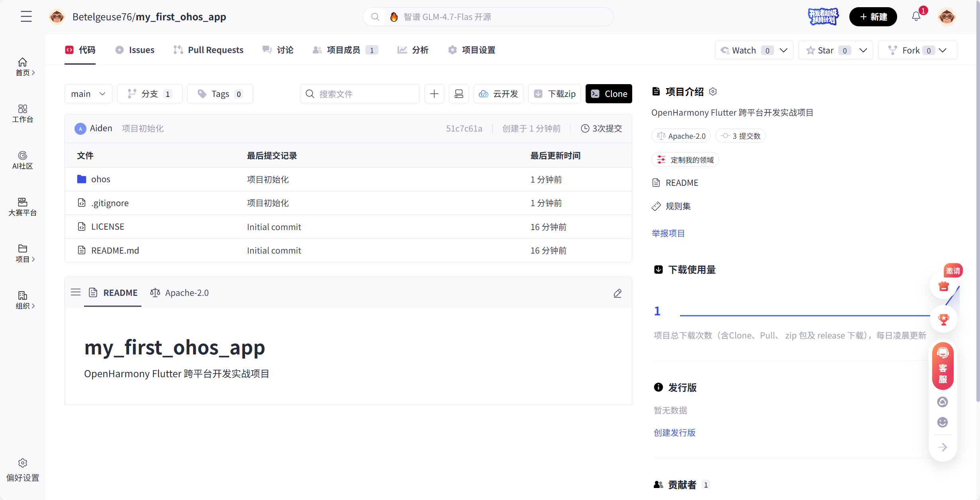This screenshot has width=980, height=500.
Task: Click the 创建发行版 link
Action: (x=674, y=433)
